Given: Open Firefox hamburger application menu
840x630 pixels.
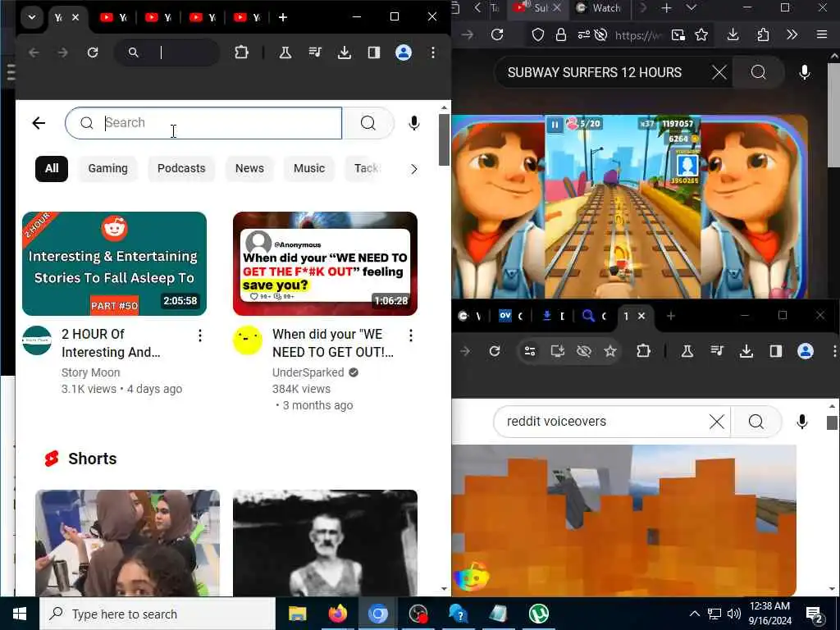Looking at the screenshot, I should [822, 34].
